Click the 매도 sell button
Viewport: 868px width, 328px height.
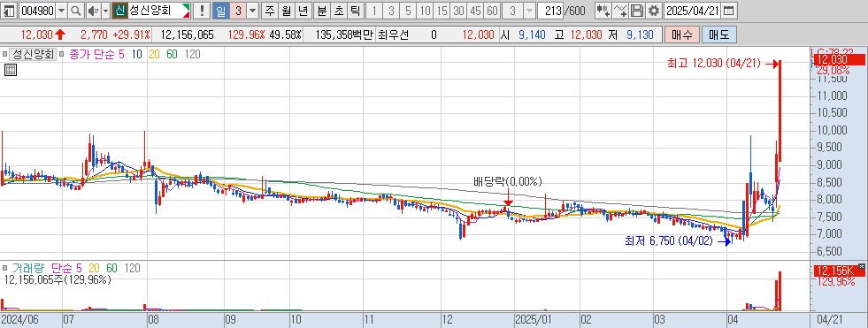[x=718, y=34]
